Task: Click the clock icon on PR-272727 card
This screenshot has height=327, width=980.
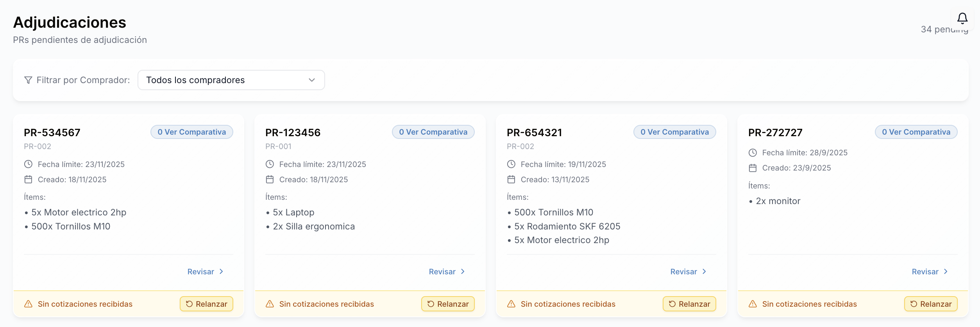Action: (753, 153)
